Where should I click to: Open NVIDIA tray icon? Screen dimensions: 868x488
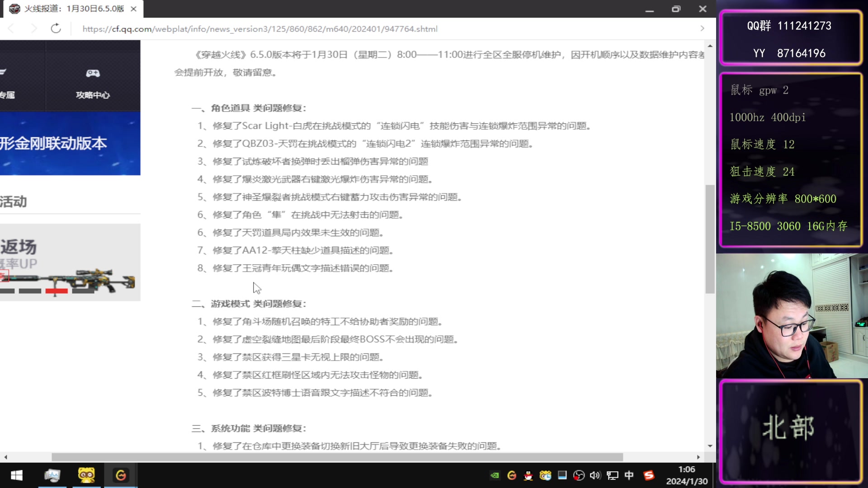coord(495,475)
